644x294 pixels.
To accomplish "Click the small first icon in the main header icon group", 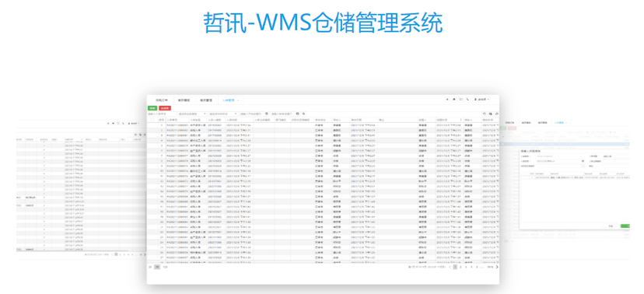I will click(447, 99).
